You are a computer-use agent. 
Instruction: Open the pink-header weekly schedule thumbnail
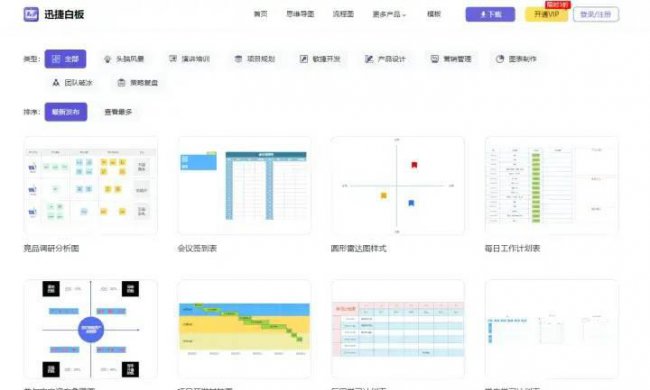[x=398, y=329]
